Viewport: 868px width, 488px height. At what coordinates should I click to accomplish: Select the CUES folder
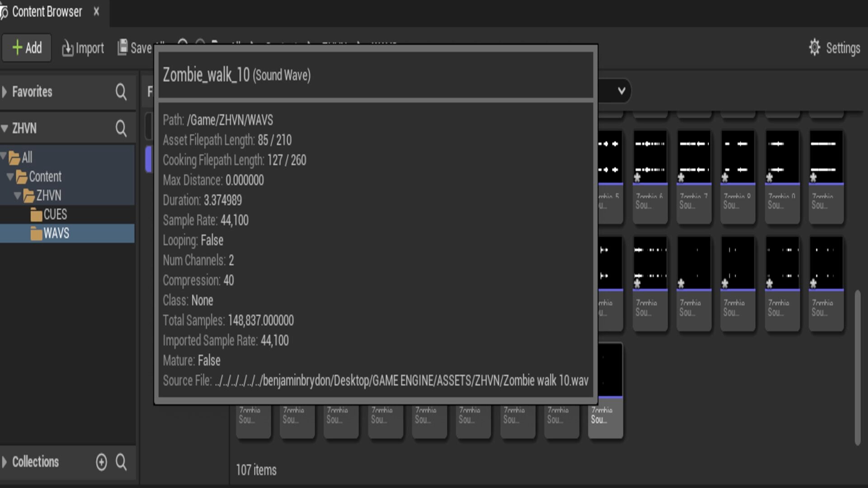coord(54,214)
